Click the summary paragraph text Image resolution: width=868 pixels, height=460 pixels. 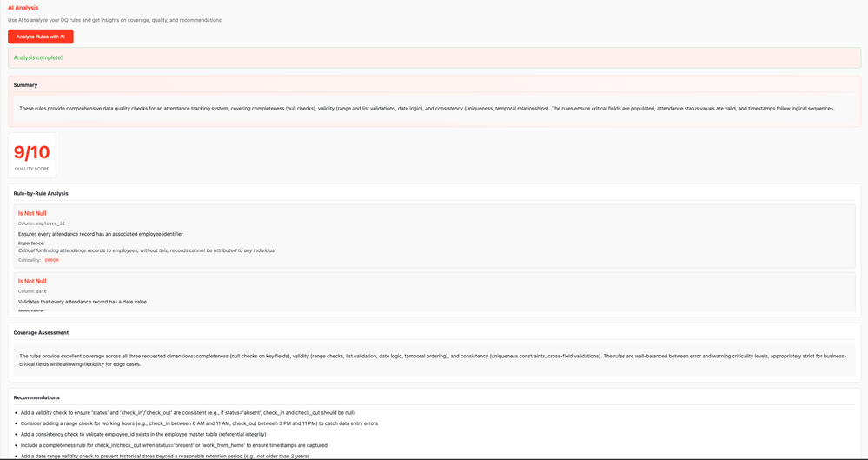[426, 109]
